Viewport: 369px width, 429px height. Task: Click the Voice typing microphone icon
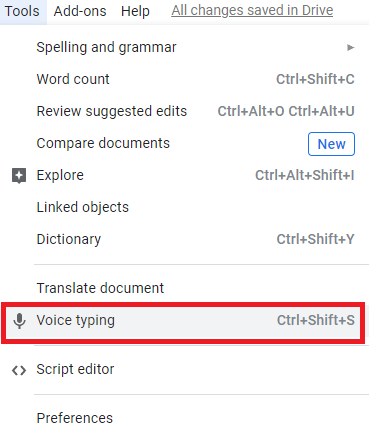(19, 321)
